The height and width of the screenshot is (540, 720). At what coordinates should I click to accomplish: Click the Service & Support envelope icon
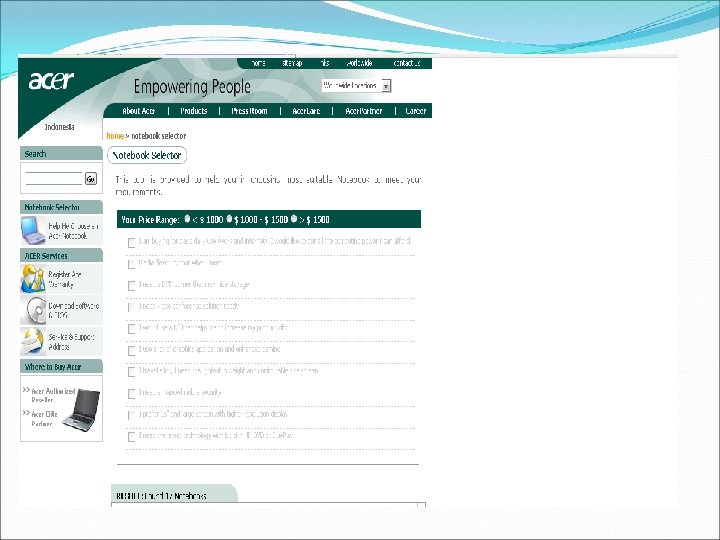point(33,341)
